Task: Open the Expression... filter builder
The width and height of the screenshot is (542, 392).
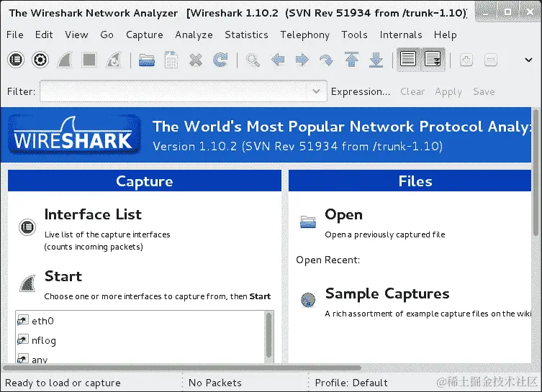Action: 361,91
